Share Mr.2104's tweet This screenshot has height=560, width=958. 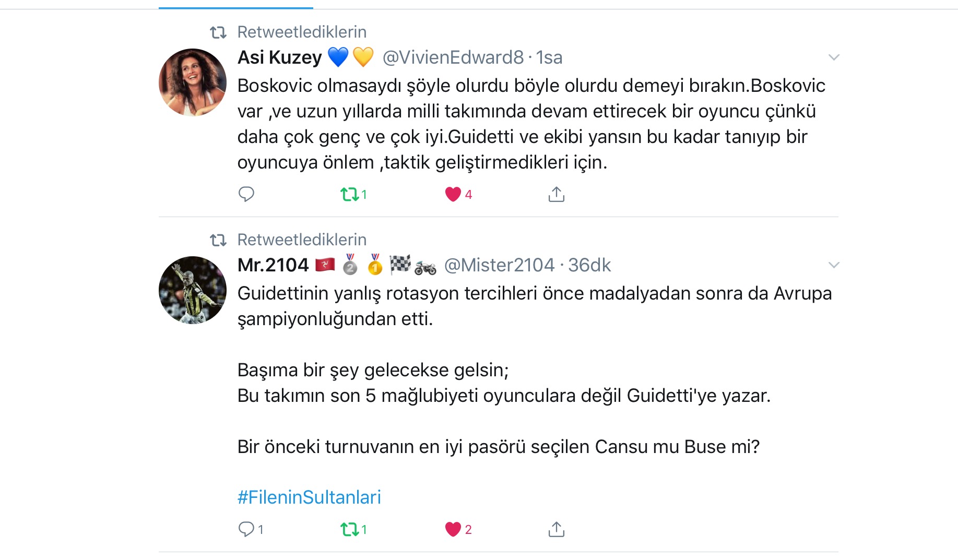(557, 529)
